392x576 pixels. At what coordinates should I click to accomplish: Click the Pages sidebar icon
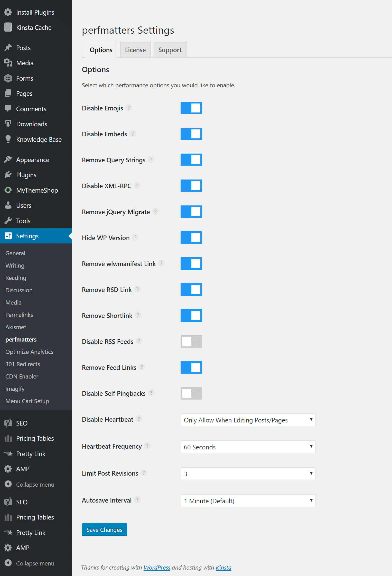click(x=8, y=93)
